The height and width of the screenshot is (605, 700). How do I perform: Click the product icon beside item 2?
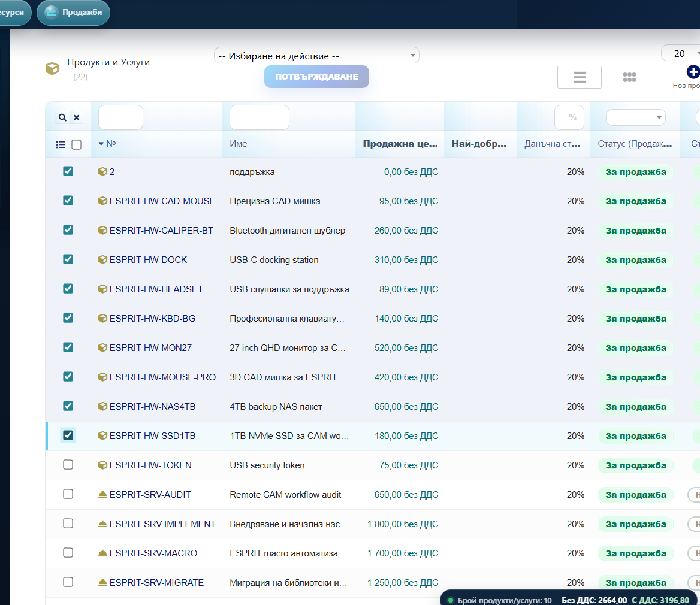(102, 171)
